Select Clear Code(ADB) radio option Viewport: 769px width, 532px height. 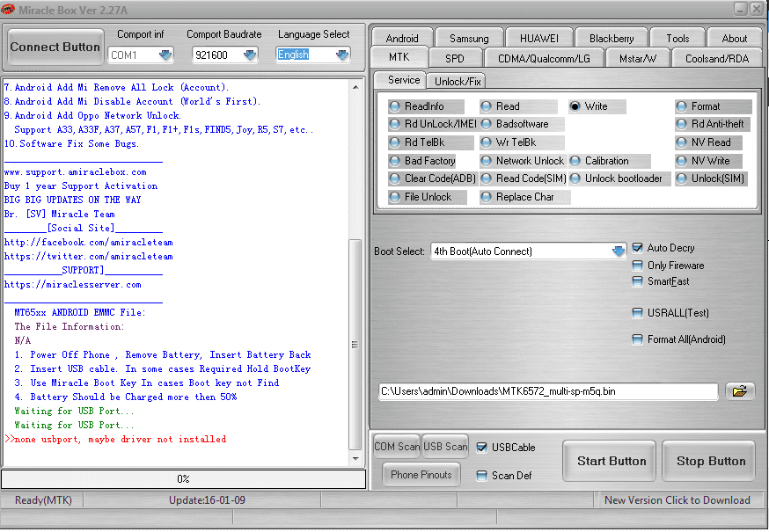tap(394, 179)
